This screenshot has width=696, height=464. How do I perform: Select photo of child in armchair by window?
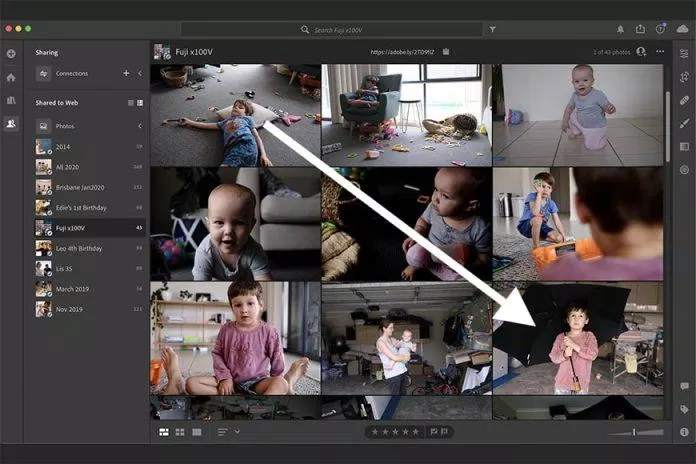[407, 115]
